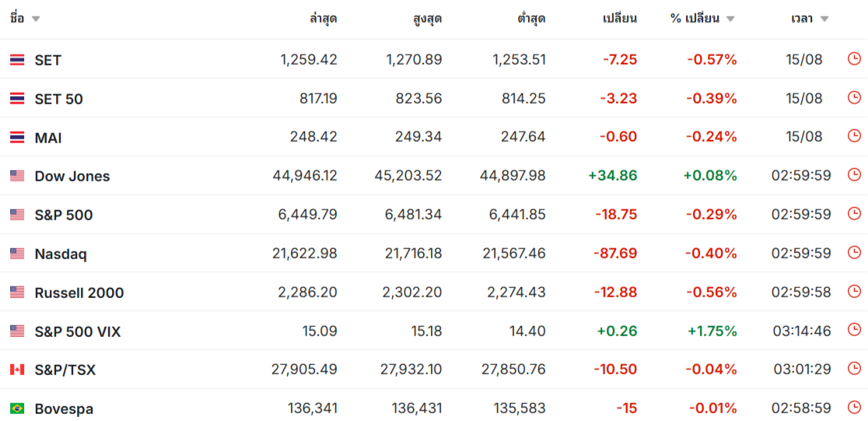Screen dimensions: 868x421
Task: Sort by the เวลา column arrow
Action: (x=824, y=19)
